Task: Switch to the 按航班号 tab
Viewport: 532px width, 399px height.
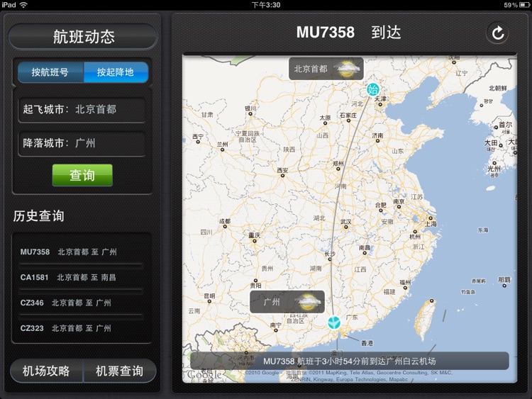Action: point(50,72)
